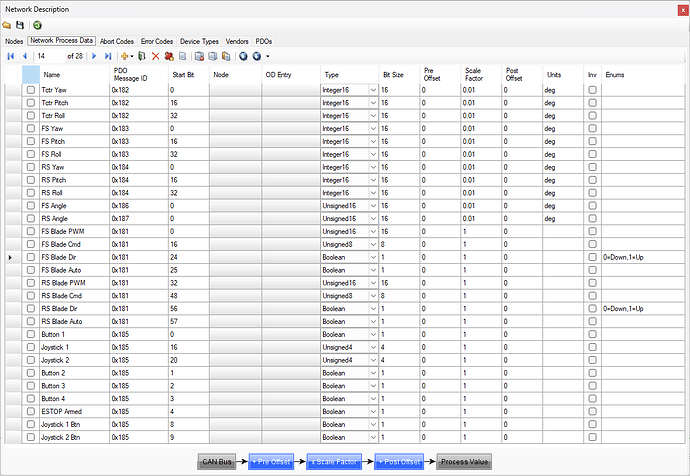Click the green door icon in toolbar
The width and height of the screenshot is (690, 476).
coord(142,56)
